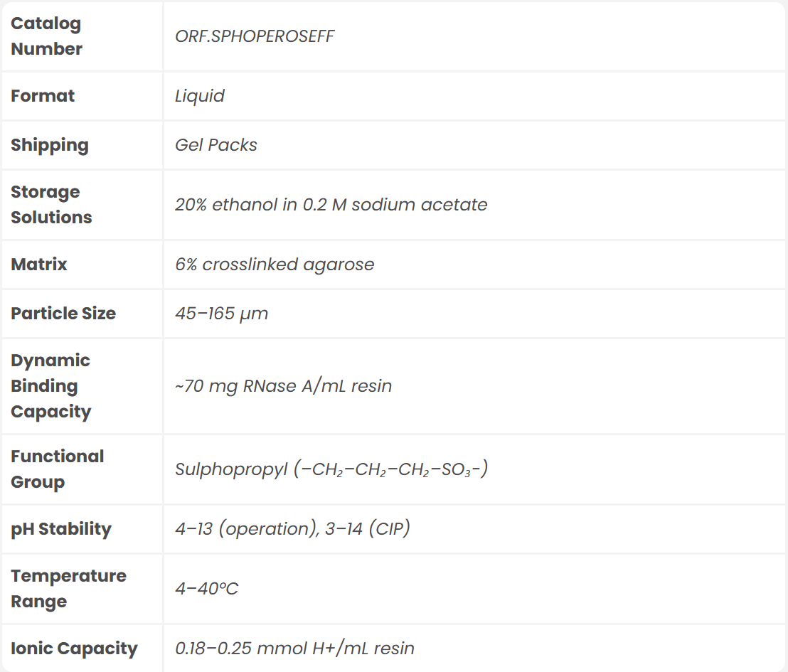Click the Functional Group label
The height and width of the screenshot is (672, 788).
tap(57, 469)
